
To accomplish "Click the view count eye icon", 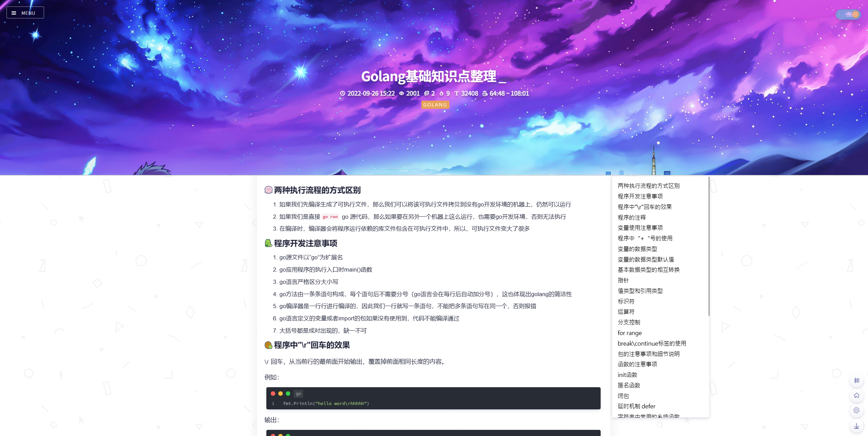I will tap(402, 93).
